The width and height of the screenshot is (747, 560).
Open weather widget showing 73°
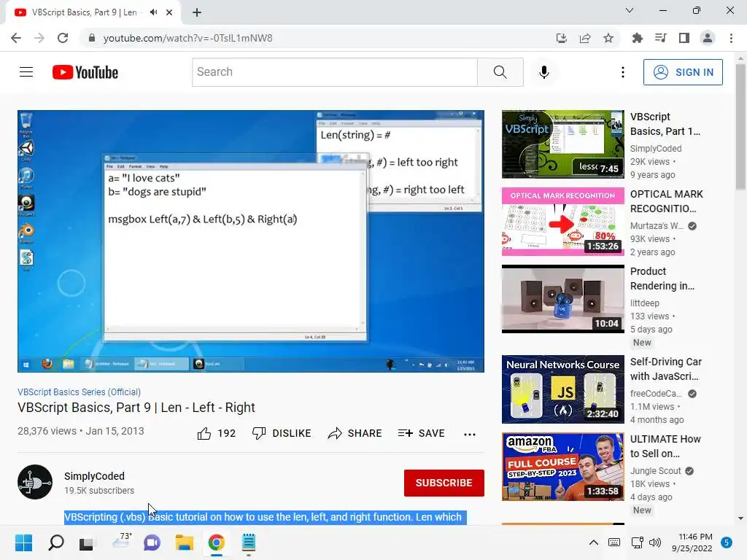[x=121, y=542]
